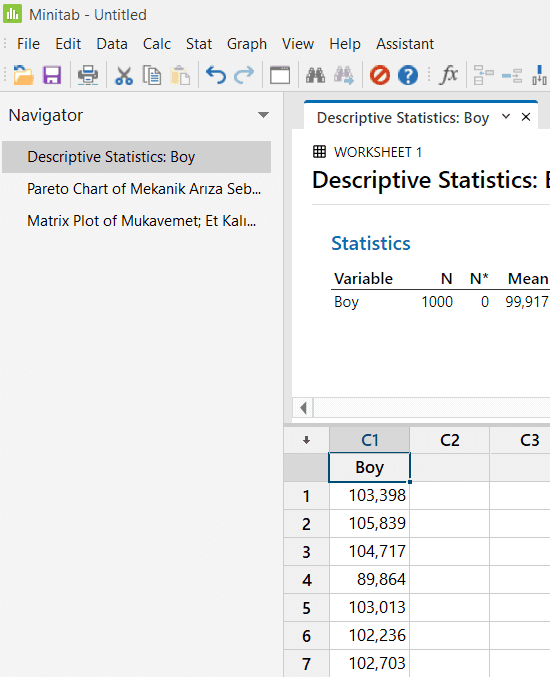Open the output tab chevron dropdown

click(506, 117)
